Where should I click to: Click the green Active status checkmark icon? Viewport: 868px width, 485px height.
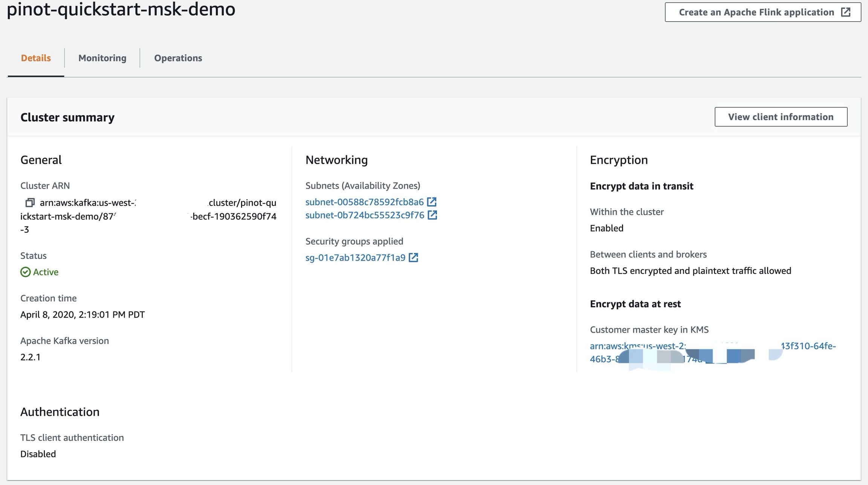25,272
